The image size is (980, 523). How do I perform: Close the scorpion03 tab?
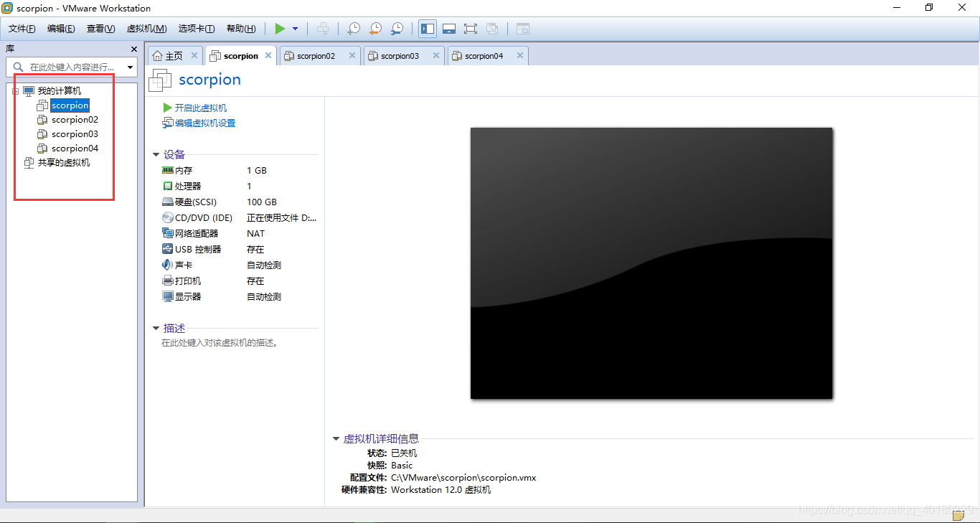[x=436, y=55]
